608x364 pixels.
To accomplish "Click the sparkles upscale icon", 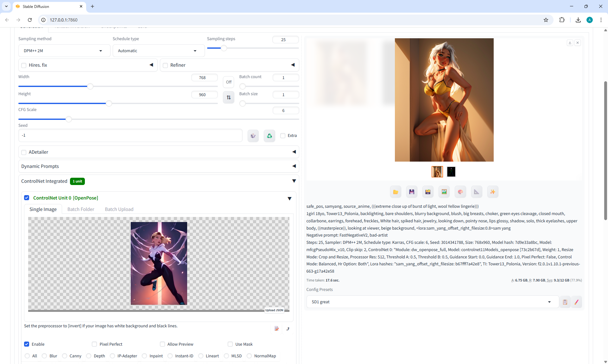I will [492, 192].
